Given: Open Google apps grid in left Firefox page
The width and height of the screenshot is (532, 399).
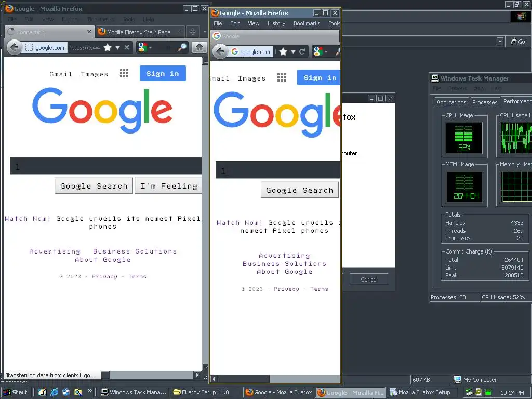Looking at the screenshot, I should pyautogui.click(x=124, y=73).
